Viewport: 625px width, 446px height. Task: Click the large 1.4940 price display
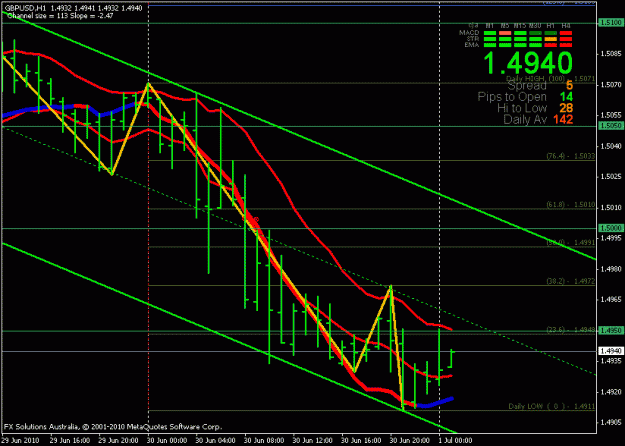pos(528,63)
